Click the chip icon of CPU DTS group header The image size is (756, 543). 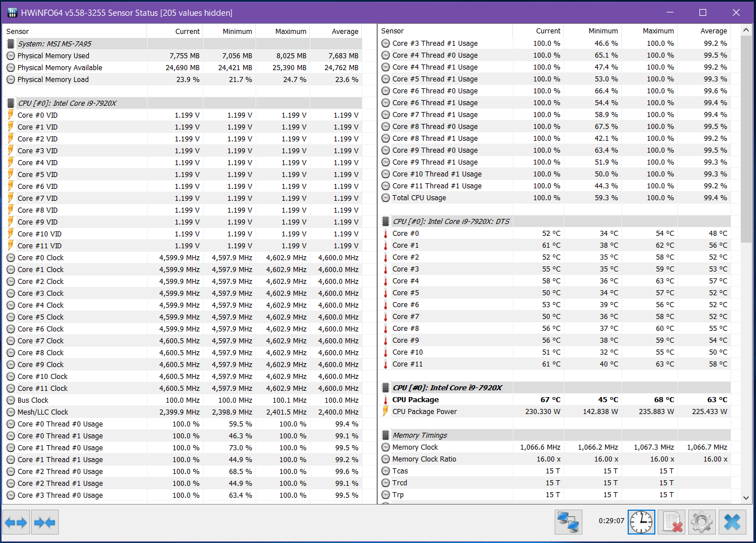[x=386, y=221]
